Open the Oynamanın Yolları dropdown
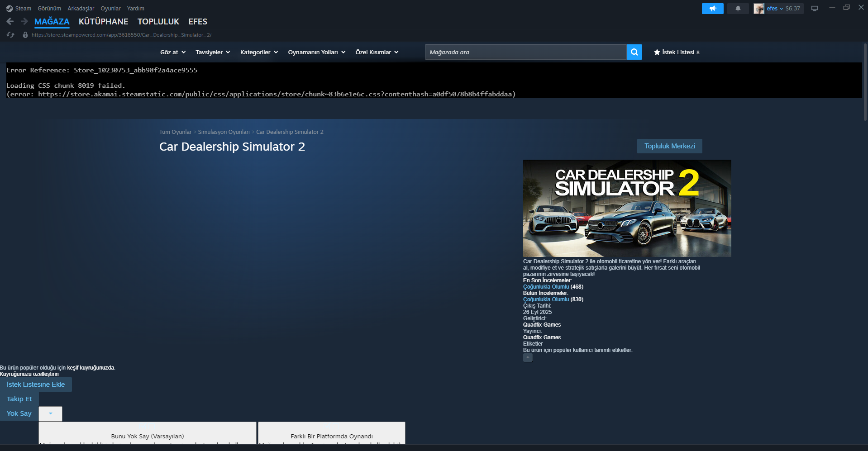This screenshot has height=451, width=868. coord(317,52)
